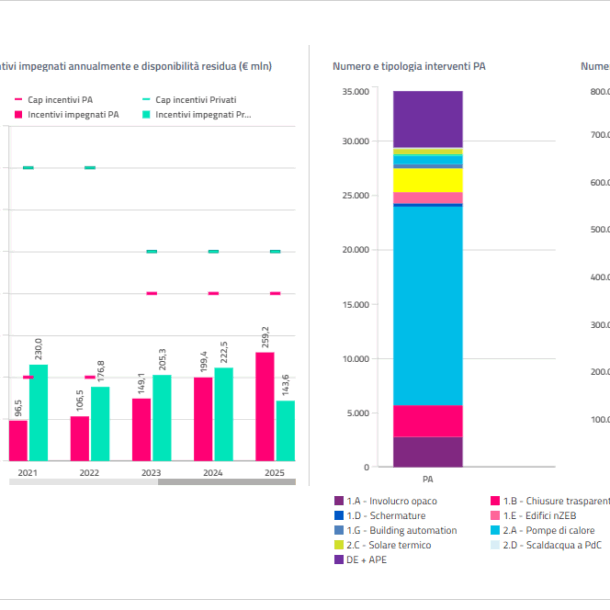Click the 2025 Cap incentivi PA marker
The width and height of the screenshot is (610, 610).
point(275,293)
